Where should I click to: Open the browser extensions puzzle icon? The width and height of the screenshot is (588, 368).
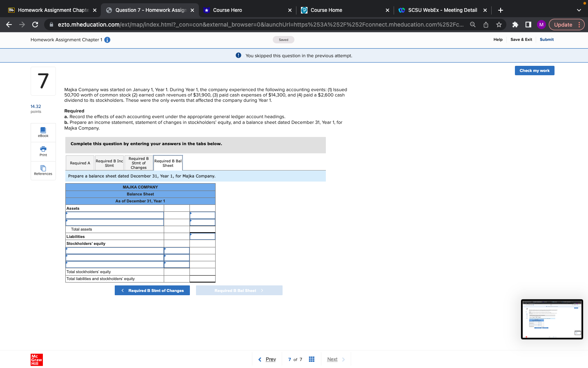coord(515,25)
